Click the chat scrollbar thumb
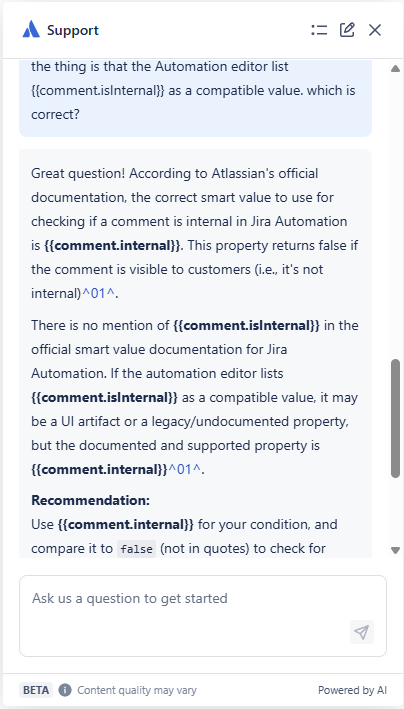Viewport: 404px width, 709px height. [x=395, y=418]
